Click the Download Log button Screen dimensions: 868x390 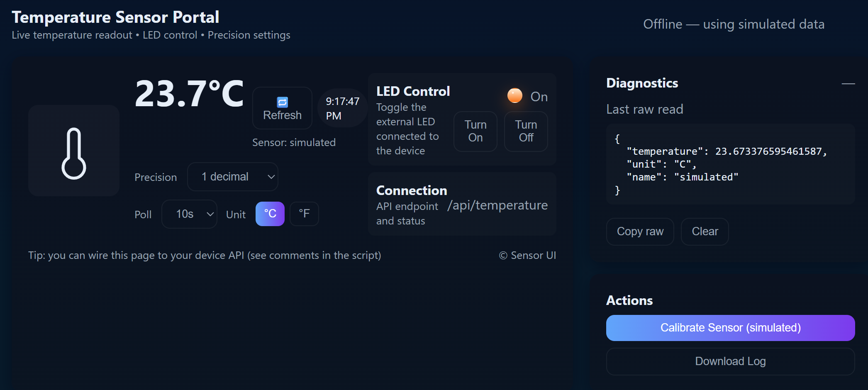(730, 361)
